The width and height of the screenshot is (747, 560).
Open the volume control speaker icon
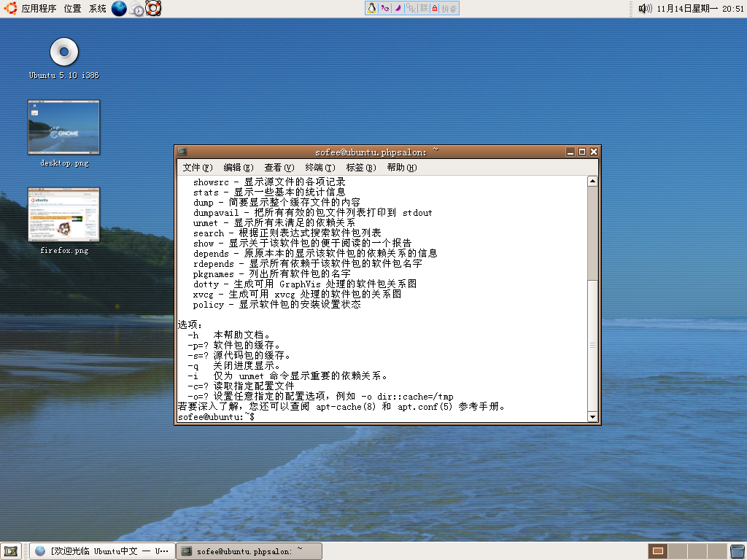(645, 9)
